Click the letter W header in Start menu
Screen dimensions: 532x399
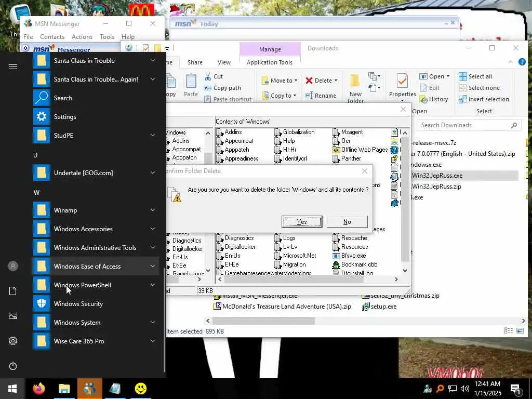point(36,192)
